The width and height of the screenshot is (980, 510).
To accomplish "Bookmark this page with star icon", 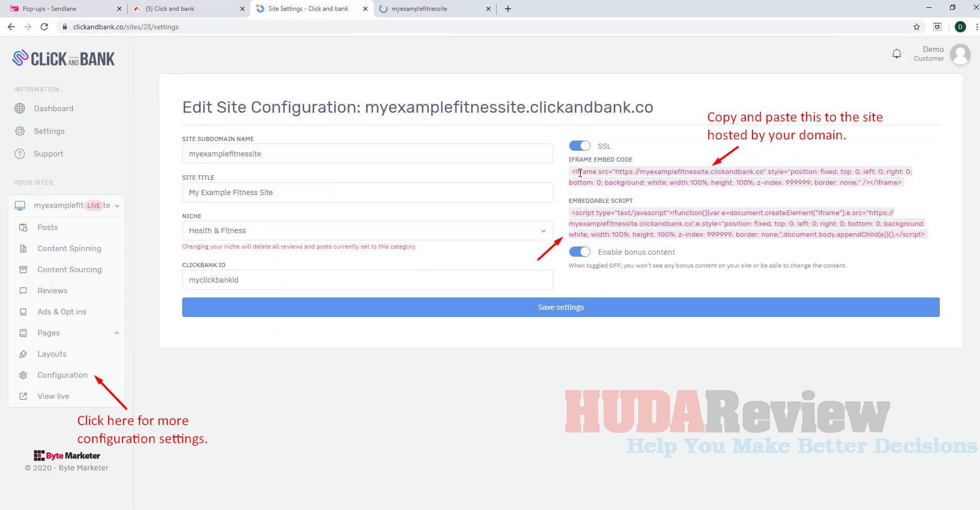I will pyautogui.click(x=916, y=27).
